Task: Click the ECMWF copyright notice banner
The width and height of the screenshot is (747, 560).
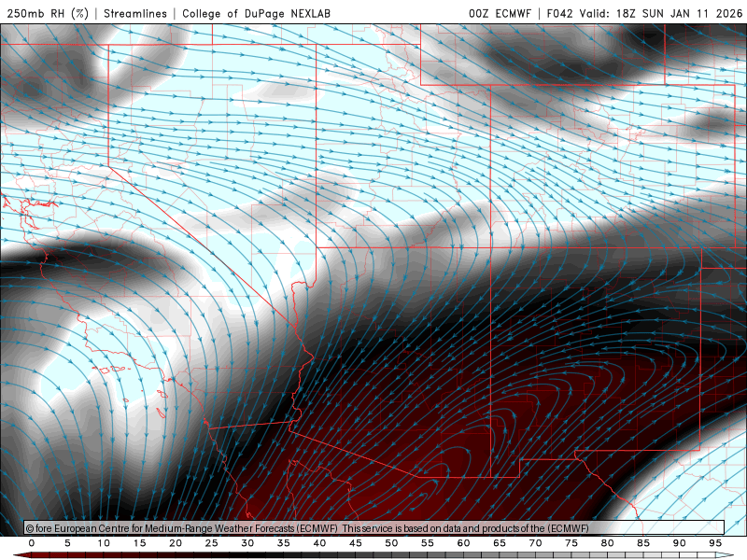Action: [374, 528]
